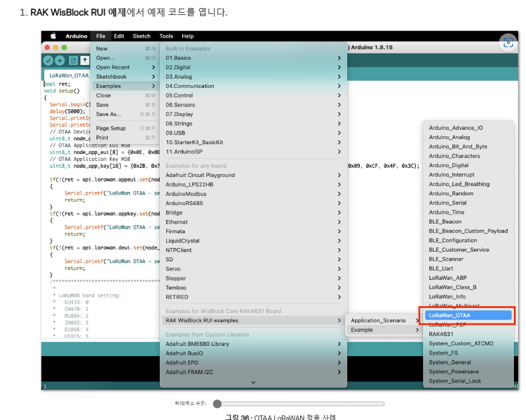This screenshot has height=420, width=526.
Task: Open the Sketch menu
Action: (141, 36)
